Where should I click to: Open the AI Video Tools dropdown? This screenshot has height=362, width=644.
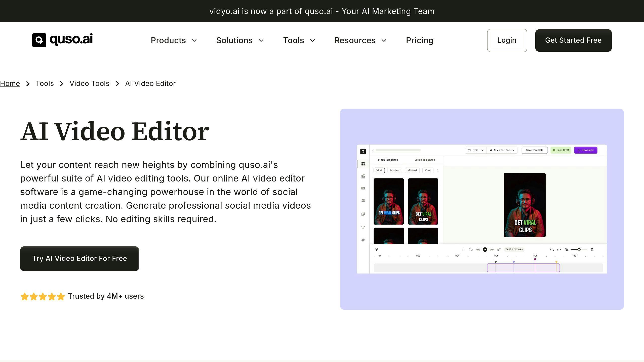502,150
